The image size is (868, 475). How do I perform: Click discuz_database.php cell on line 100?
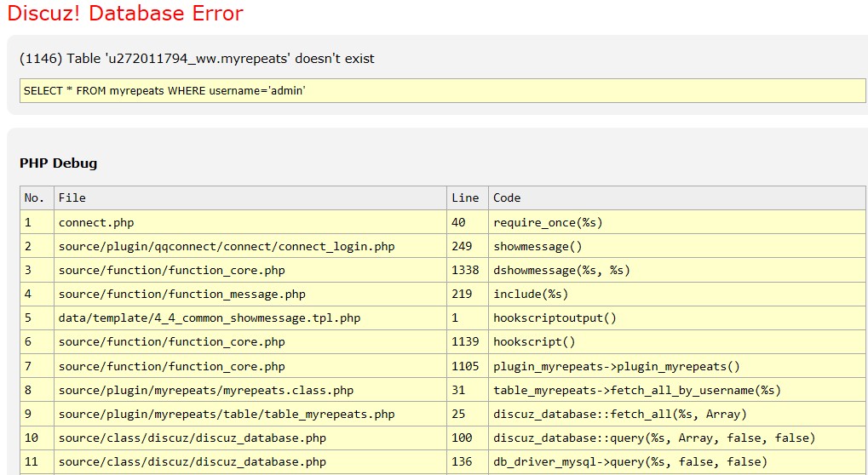[x=250, y=438]
